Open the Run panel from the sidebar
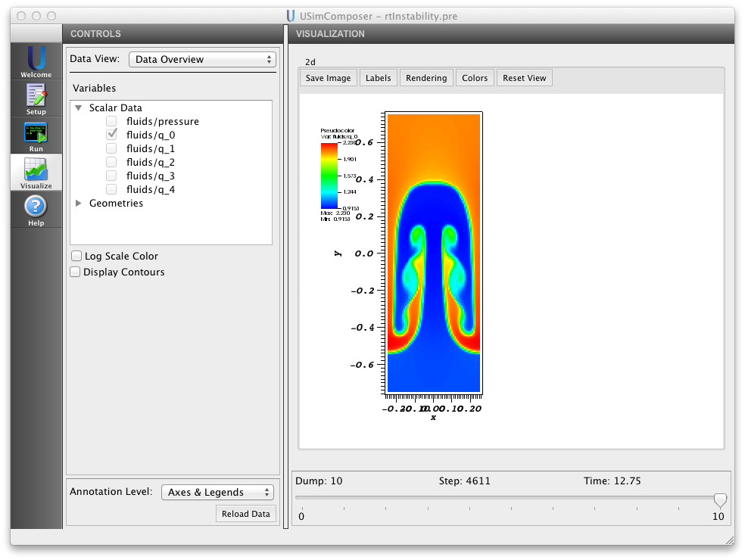 [36, 135]
